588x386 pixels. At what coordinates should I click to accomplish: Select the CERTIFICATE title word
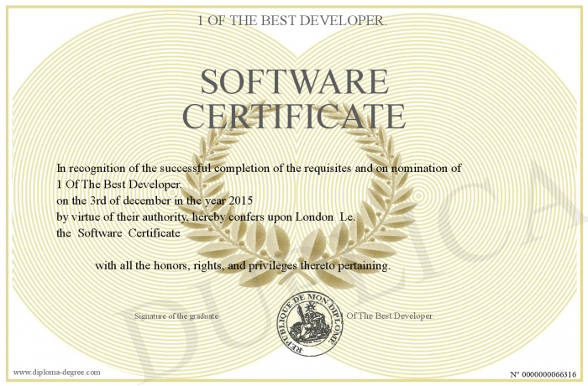[295, 116]
